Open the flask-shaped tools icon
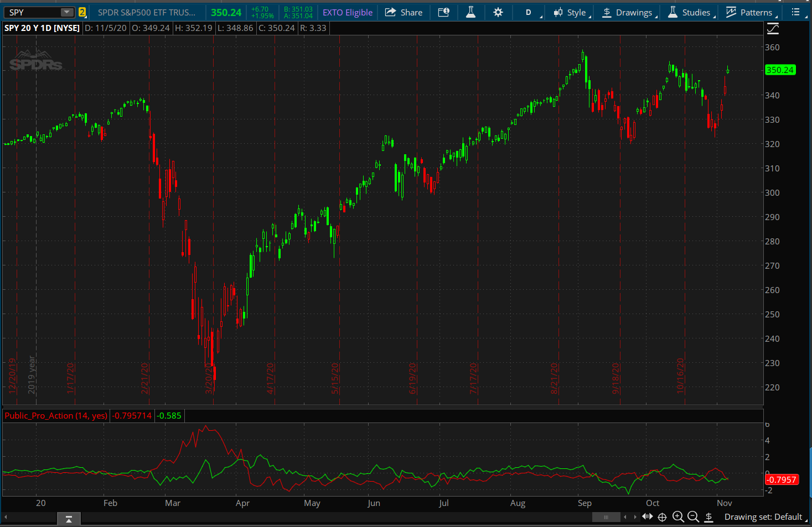 tap(470, 12)
